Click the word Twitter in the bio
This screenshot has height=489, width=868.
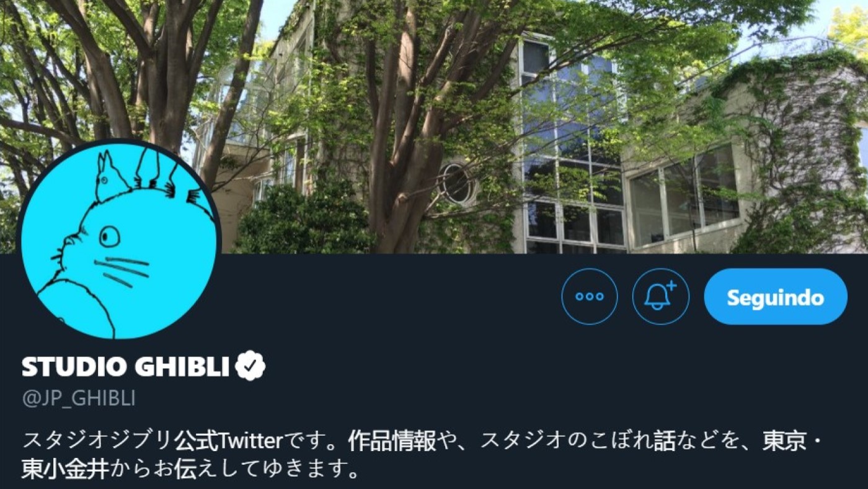(250, 441)
